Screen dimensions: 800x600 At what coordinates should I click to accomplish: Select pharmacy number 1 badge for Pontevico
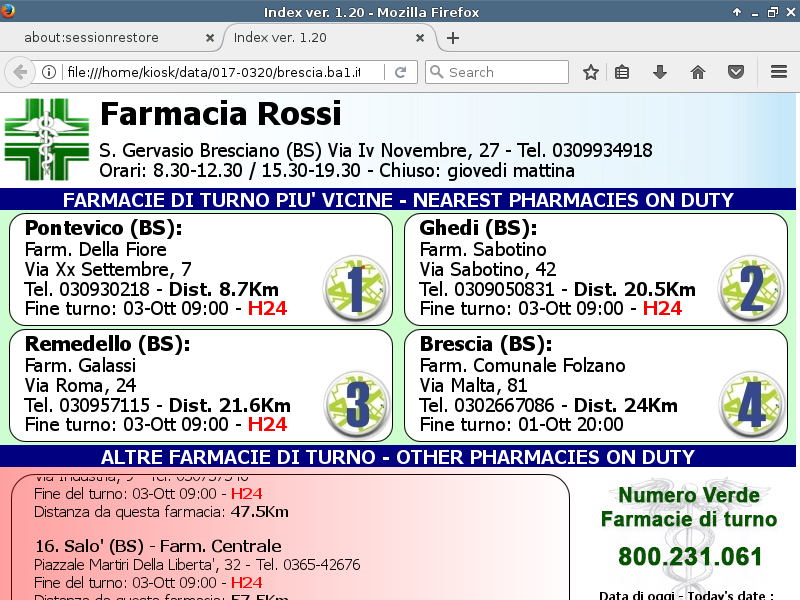[x=356, y=287]
